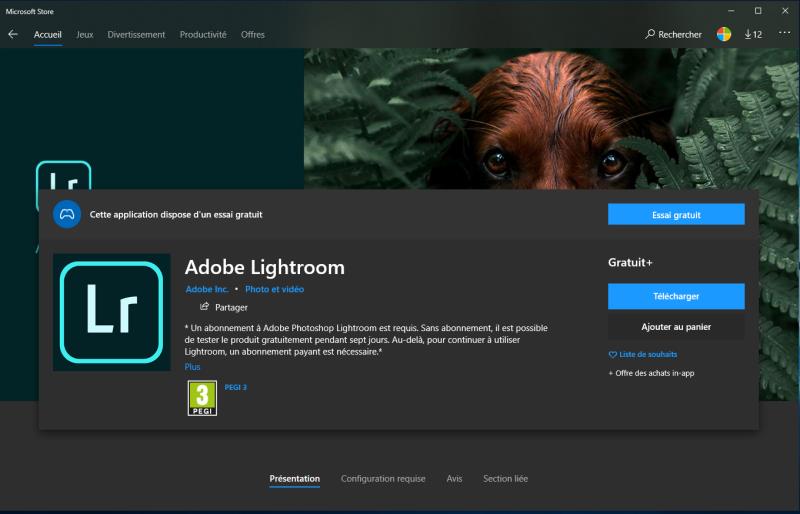Click the dog hero banner image
This screenshot has height=514, width=800.
[x=551, y=118]
